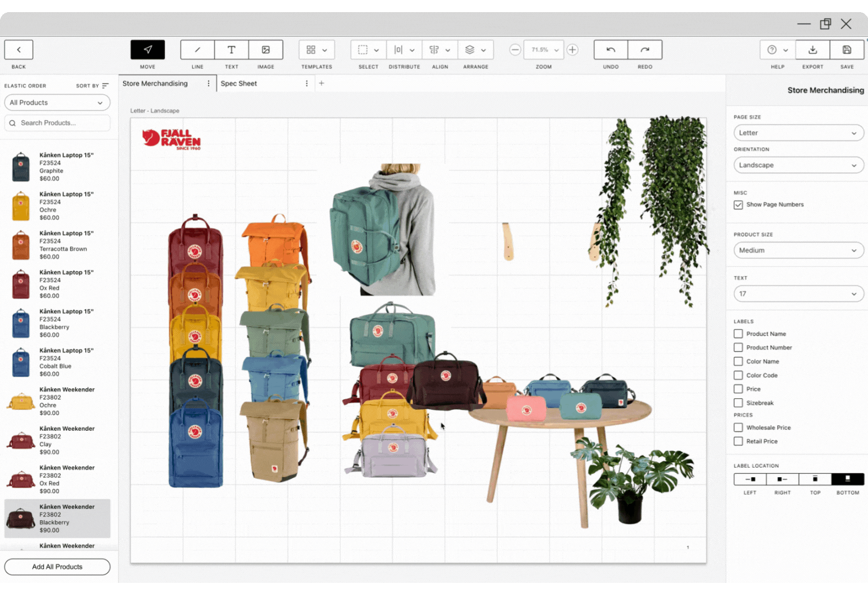
Task: Open the All Products dropdown
Action: pyautogui.click(x=57, y=102)
